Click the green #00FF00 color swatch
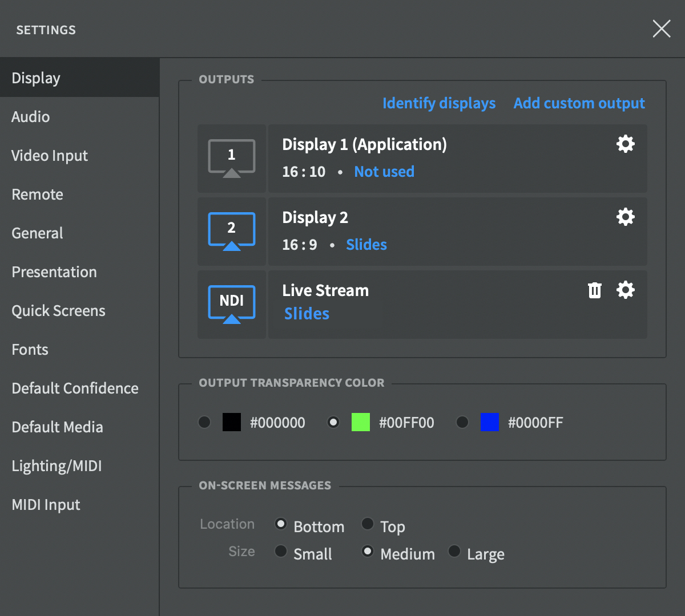The image size is (685, 616). (x=360, y=422)
